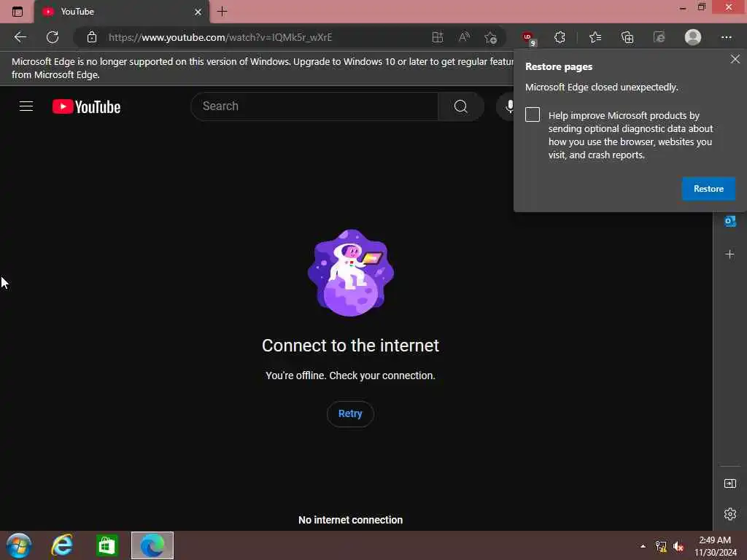Image resolution: width=747 pixels, height=560 pixels.
Task: Dismiss the Restore pages popup
Action: [x=735, y=59]
